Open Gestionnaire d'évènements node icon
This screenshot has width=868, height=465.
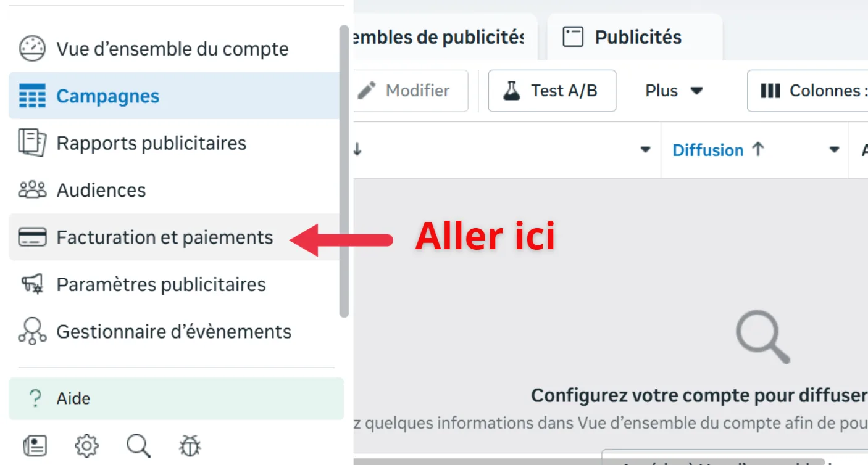tap(32, 331)
